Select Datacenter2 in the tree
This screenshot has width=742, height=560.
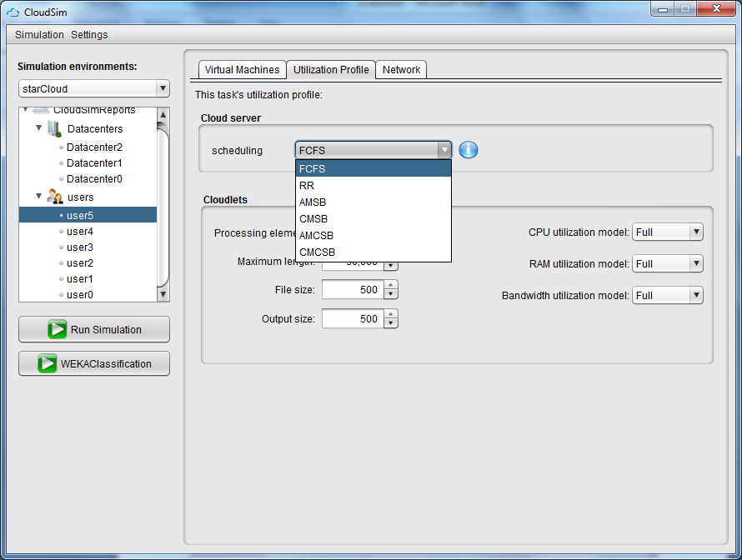pyautogui.click(x=94, y=147)
